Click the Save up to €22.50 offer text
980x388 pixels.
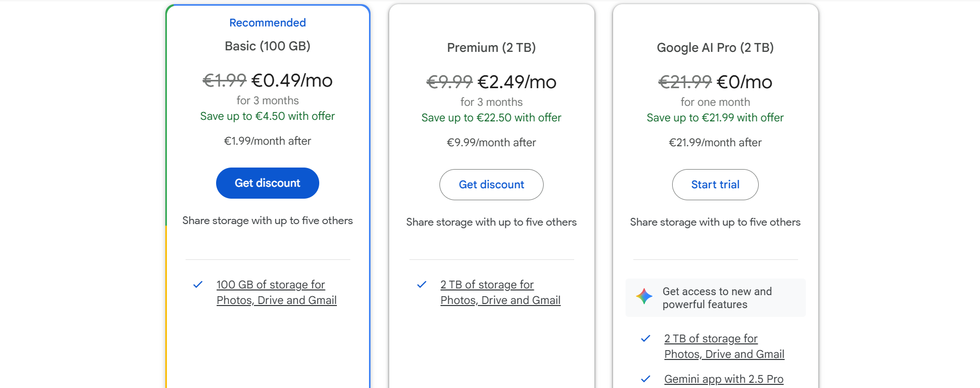pos(491,118)
